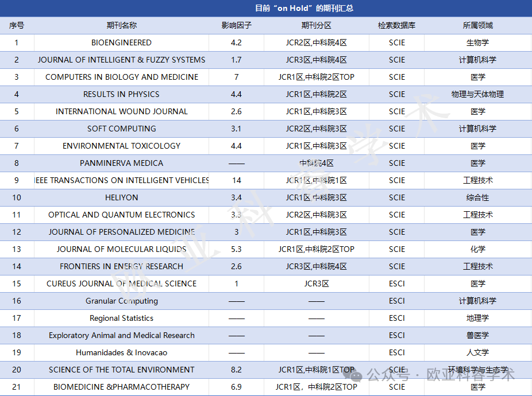The height and width of the screenshot is (396, 532).
Task: Click CUREUS JOURNAL OF MEDICAL SCIENCE cell
Action: click(121, 284)
